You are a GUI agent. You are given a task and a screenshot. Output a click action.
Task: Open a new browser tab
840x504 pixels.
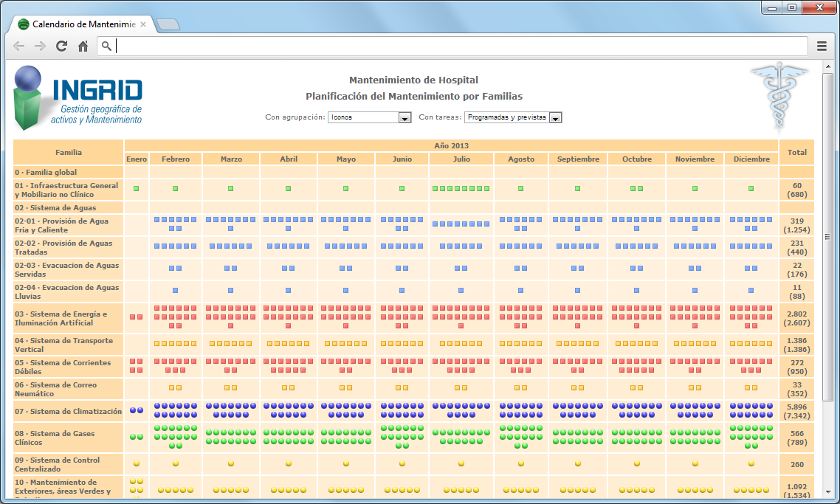pyautogui.click(x=168, y=25)
